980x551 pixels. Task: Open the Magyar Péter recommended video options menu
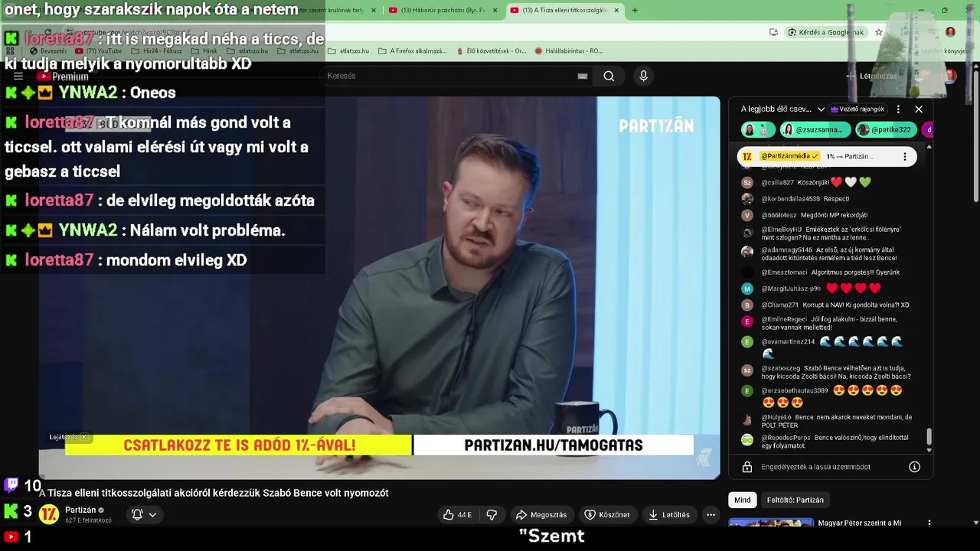tap(929, 523)
